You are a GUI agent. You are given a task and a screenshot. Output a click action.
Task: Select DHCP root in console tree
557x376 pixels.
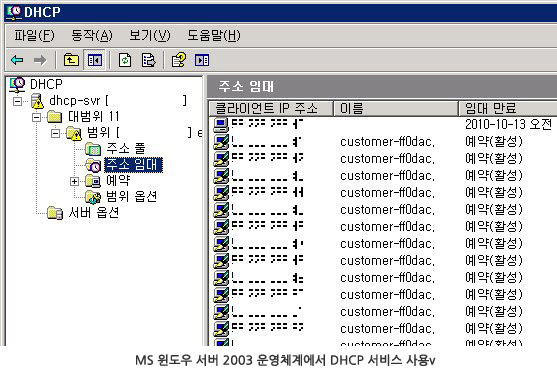[x=46, y=84]
